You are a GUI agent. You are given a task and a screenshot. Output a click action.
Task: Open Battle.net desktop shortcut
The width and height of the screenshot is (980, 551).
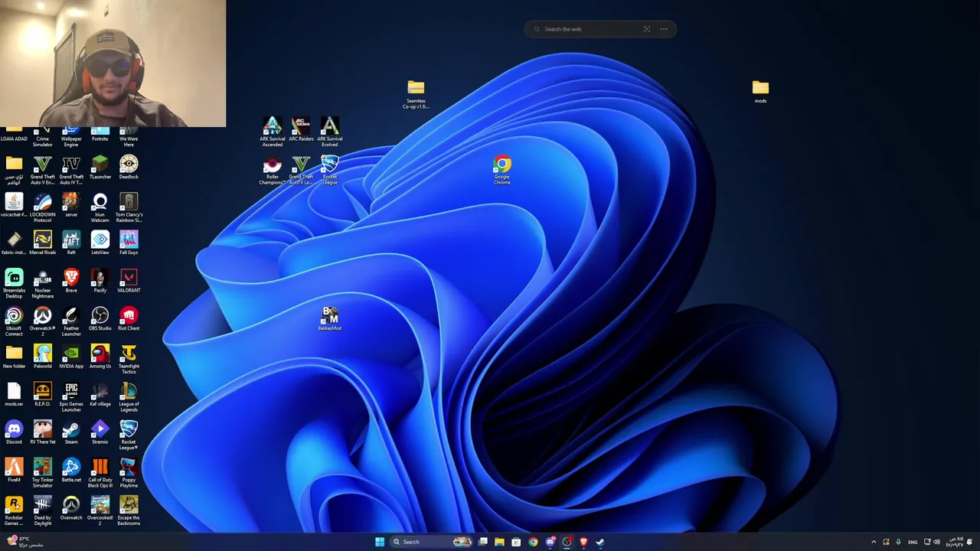point(71,470)
